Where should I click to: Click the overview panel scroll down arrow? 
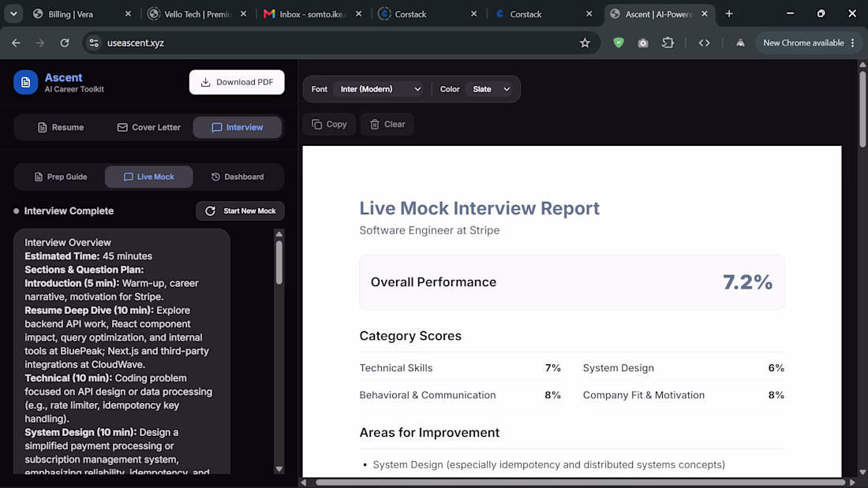(x=279, y=469)
